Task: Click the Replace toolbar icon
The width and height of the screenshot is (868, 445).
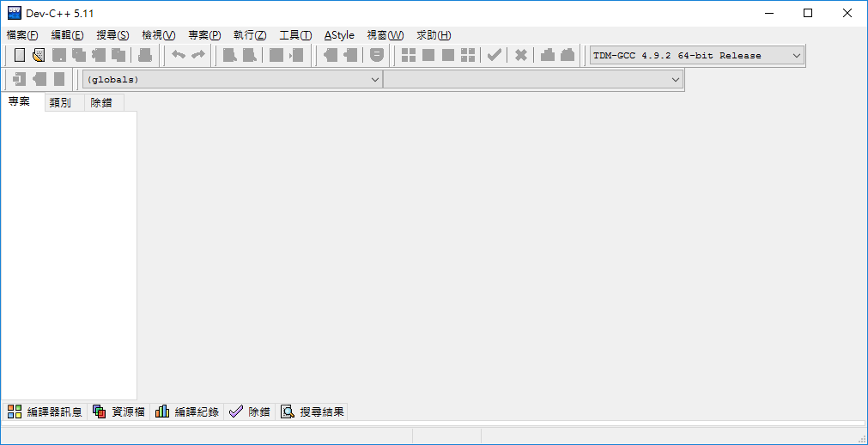Action: [x=250, y=56]
